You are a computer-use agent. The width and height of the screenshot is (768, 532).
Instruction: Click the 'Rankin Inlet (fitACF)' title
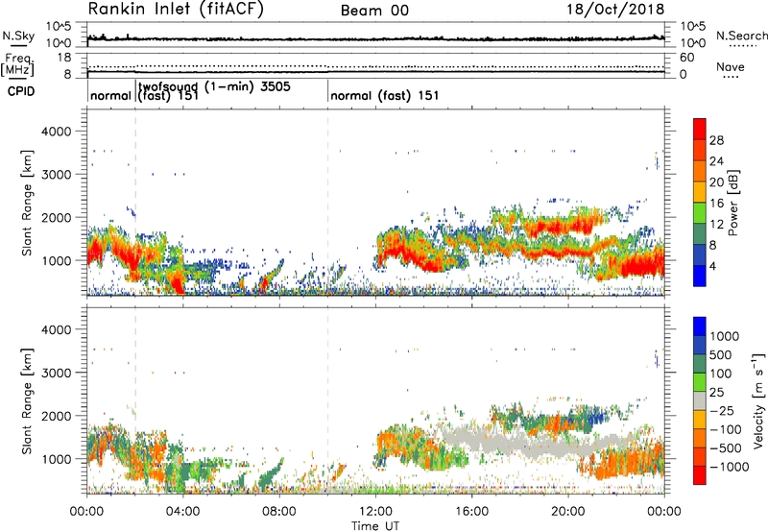point(176,9)
